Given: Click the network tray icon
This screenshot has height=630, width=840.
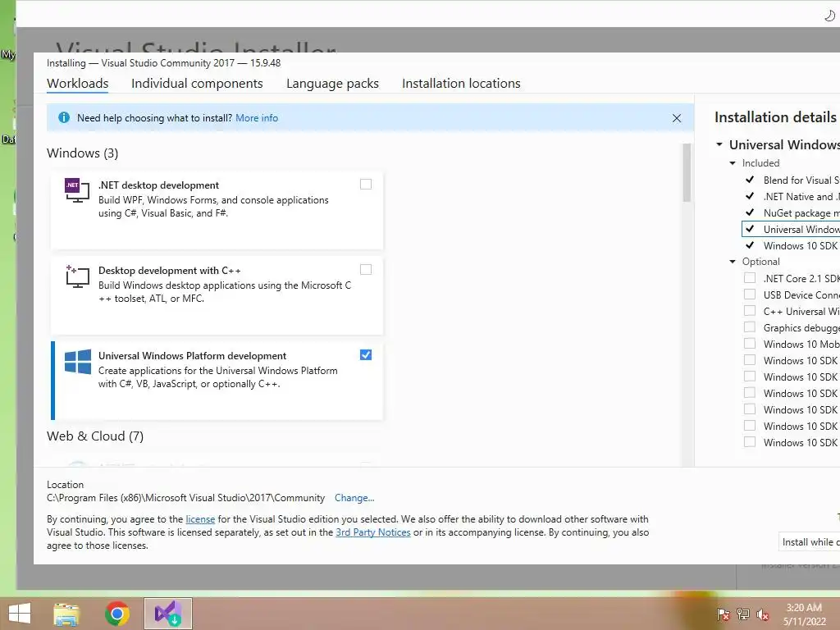Looking at the screenshot, I should tap(743, 614).
